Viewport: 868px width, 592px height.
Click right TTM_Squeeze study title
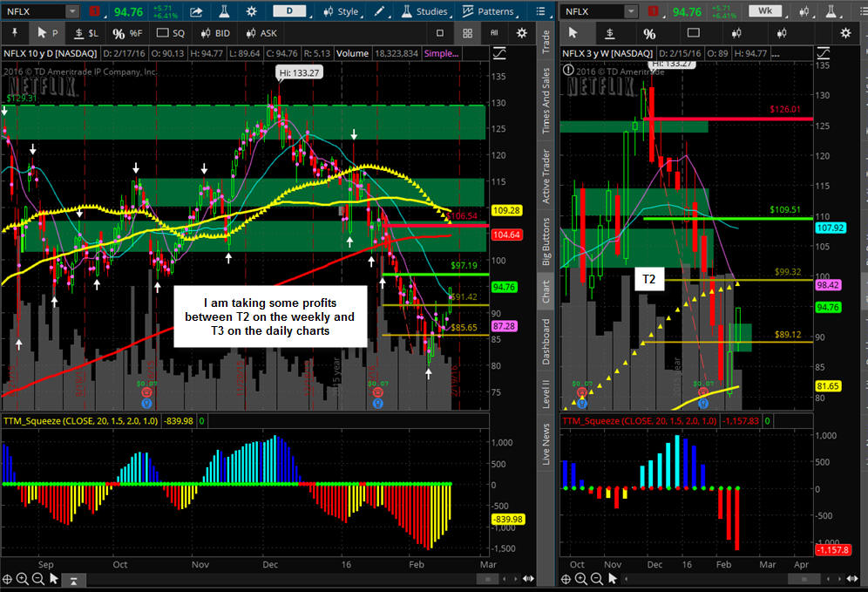point(640,421)
